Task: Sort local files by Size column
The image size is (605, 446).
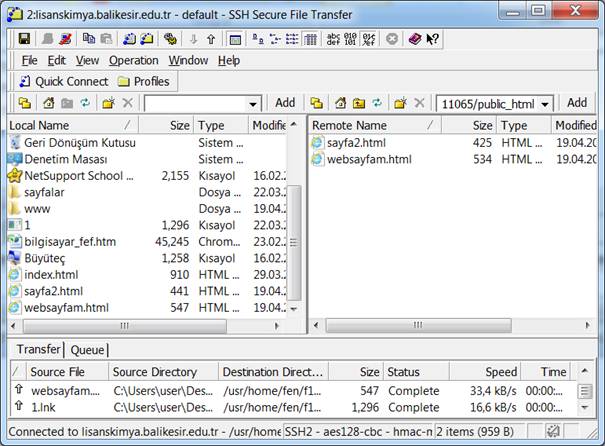Action: tap(179, 125)
